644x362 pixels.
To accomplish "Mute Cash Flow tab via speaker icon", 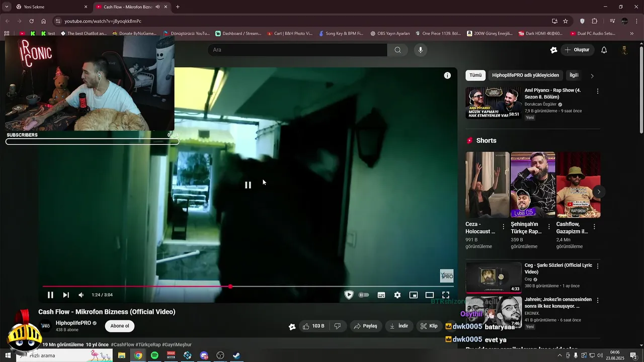I will pyautogui.click(x=157, y=7).
